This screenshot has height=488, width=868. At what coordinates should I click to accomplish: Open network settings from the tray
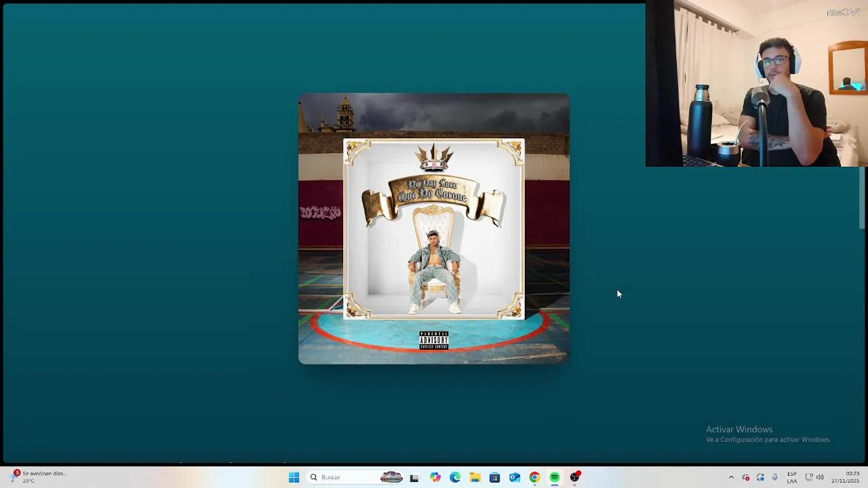pos(809,477)
